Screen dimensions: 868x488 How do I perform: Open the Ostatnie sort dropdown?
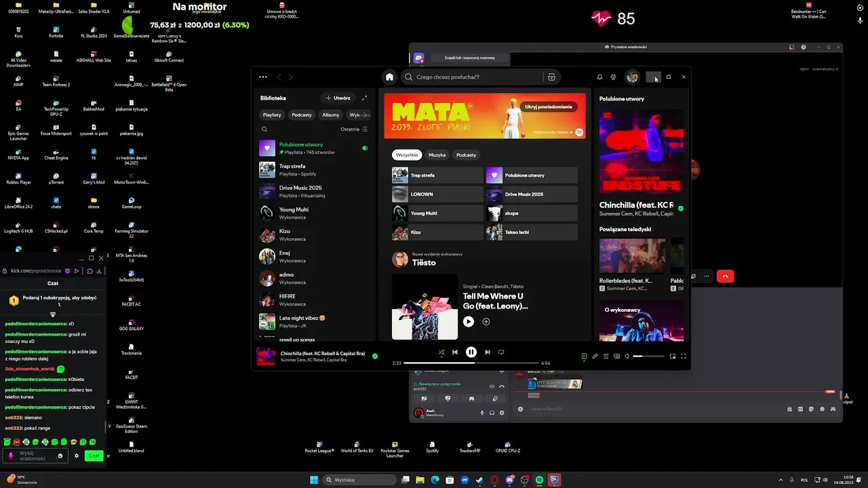pos(354,129)
